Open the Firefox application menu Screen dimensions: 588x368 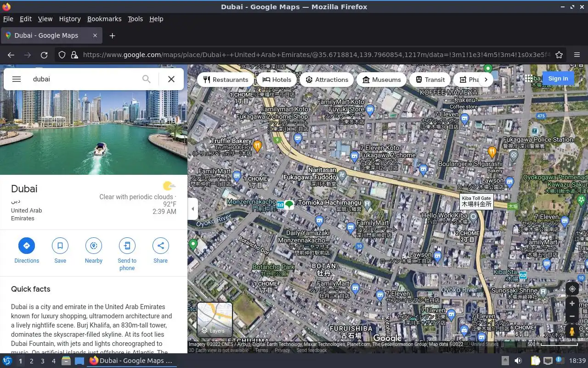tap(577, 55)
